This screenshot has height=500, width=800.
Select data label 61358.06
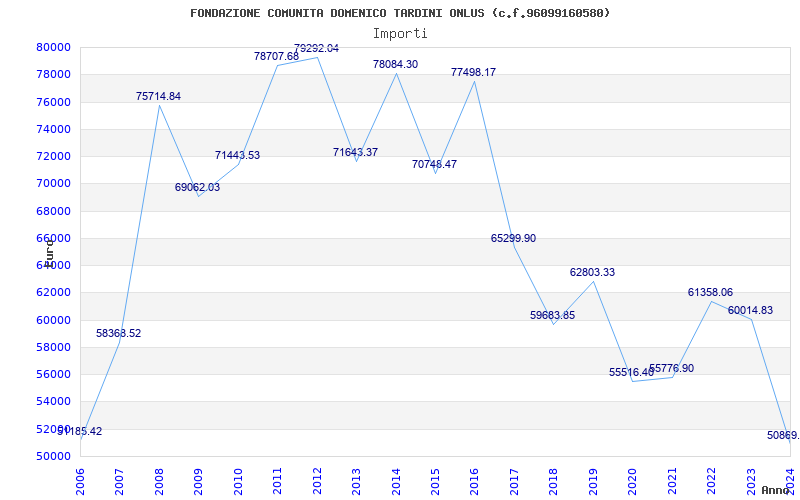(x=711, y=292)
